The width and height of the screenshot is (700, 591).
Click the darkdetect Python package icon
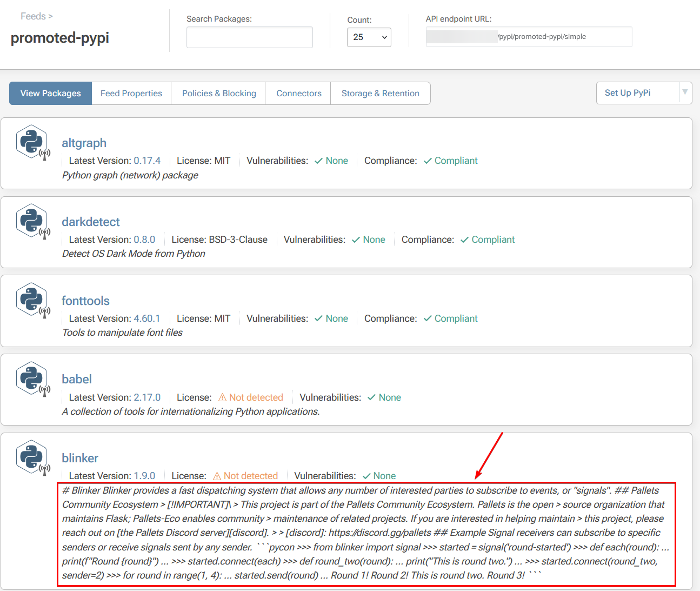coord(32,222)
